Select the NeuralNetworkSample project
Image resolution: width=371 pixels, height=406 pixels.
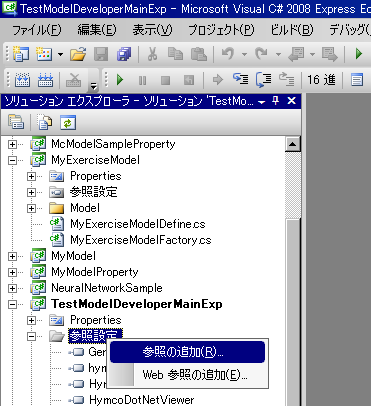[107, 288]
